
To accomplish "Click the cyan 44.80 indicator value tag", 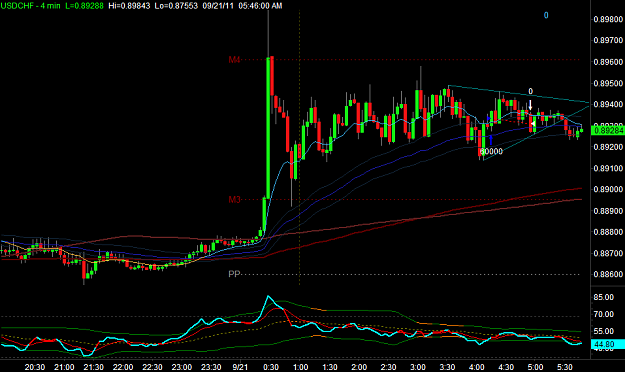I will click(x=607, y=344).
